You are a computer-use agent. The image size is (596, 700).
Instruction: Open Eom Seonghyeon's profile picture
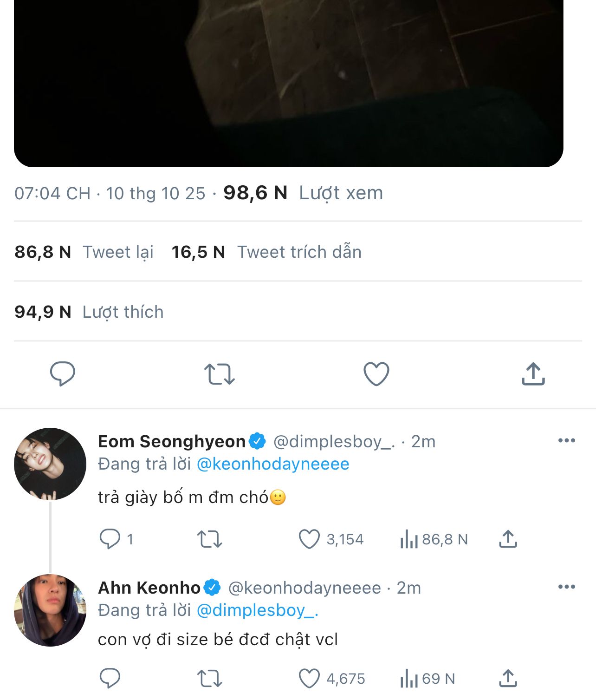50,464
